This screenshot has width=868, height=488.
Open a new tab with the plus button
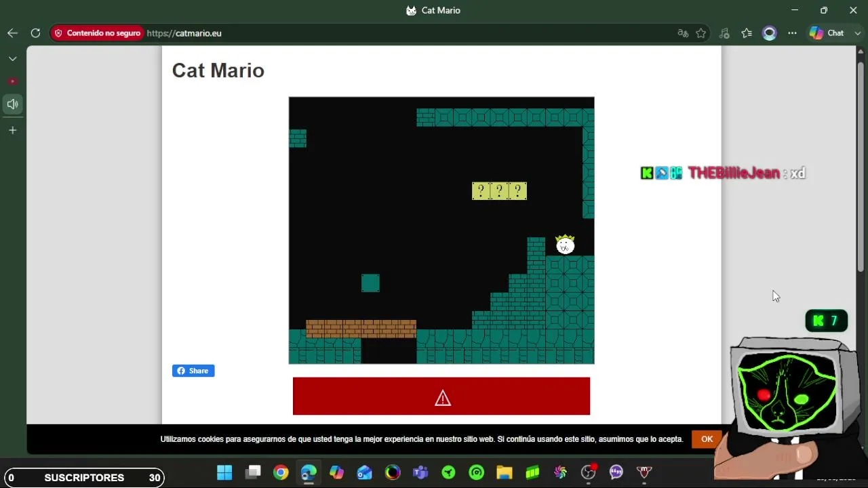pyautogui.click(x=12, y=130)
